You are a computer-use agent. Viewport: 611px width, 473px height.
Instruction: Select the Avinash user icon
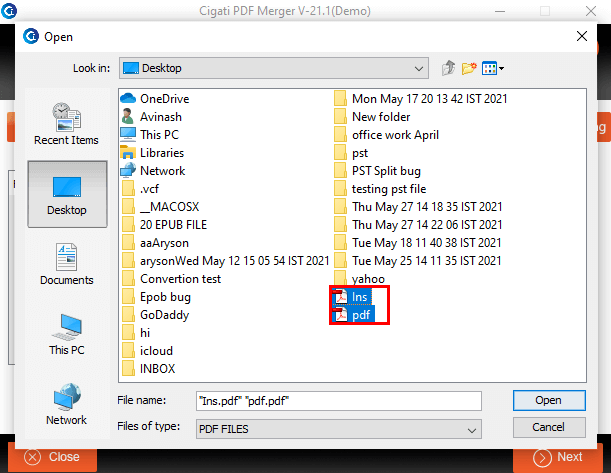[127, 116]
